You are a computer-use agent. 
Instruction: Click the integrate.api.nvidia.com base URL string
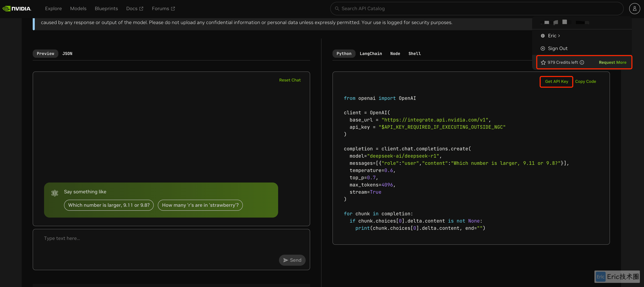(x=435, y=120)
